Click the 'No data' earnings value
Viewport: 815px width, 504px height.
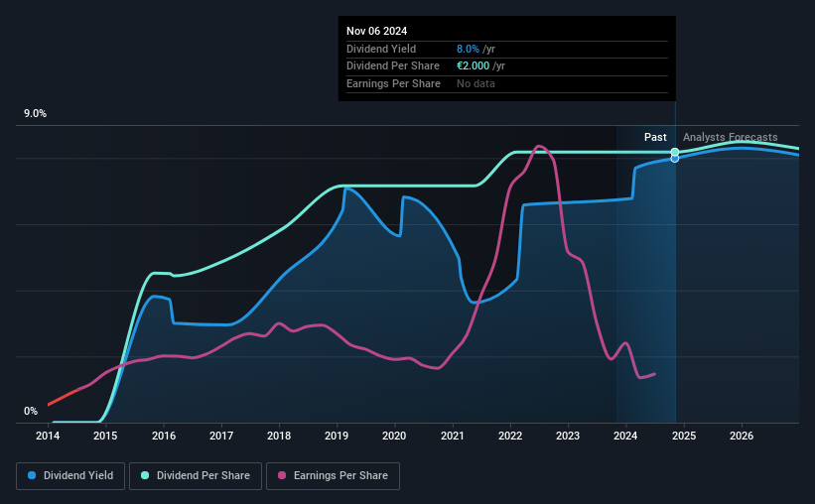point(475,83)
